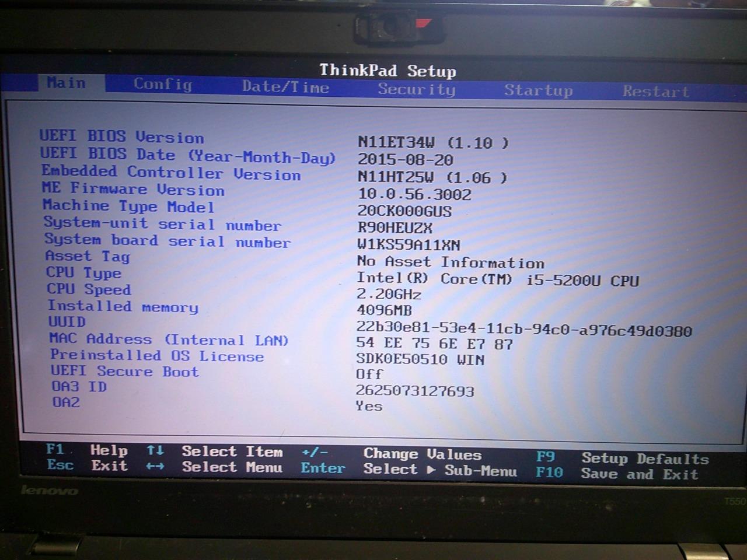Click the Asset Tag label
Viewport: 747px width, 560px height.
click(88, 256)
